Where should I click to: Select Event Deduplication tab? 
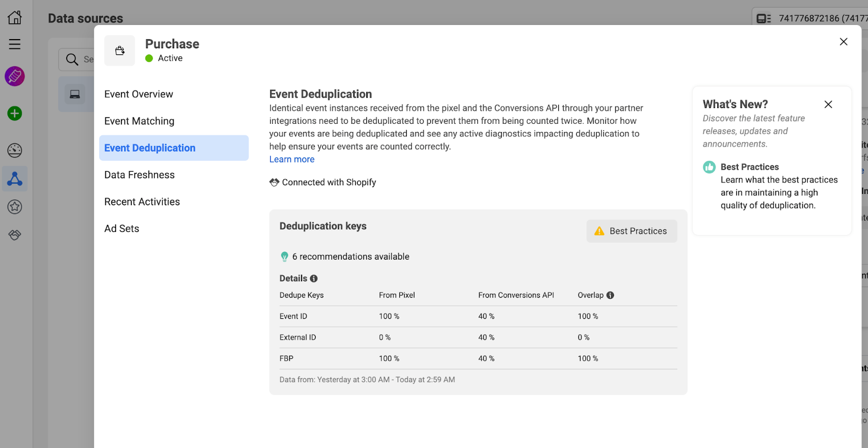click(x=174, y=148)
